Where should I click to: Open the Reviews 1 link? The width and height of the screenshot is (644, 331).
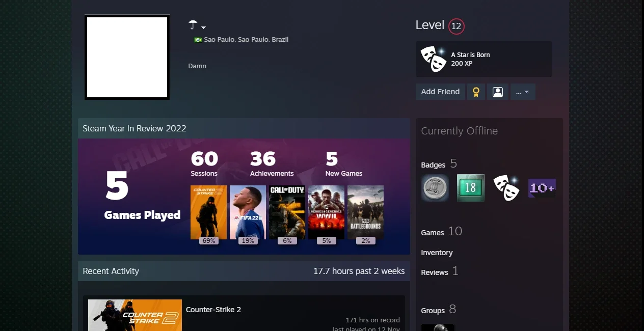439,271
